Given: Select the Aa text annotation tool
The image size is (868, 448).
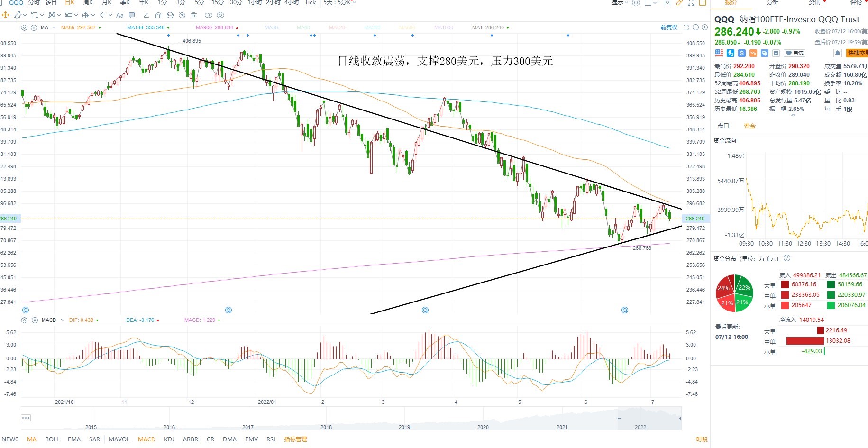Looking at the screenshot, I should pos(120,15).
